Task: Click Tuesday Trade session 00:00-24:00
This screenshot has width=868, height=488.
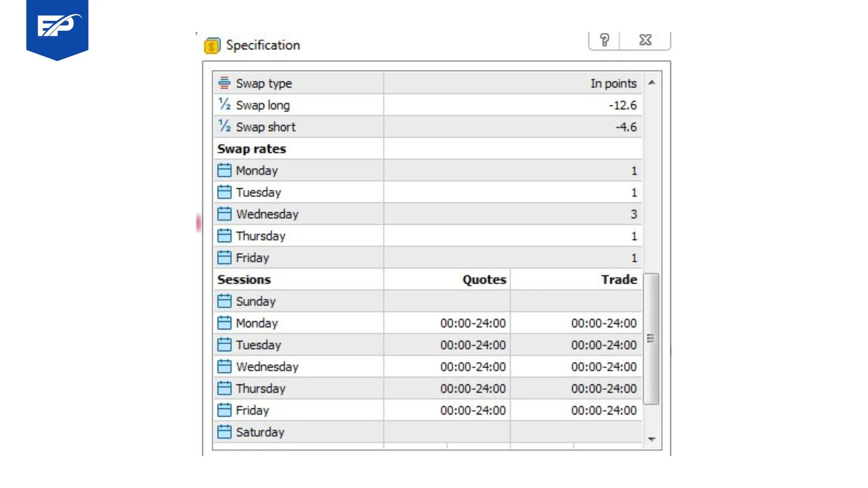Action: [x=604, y=345]
